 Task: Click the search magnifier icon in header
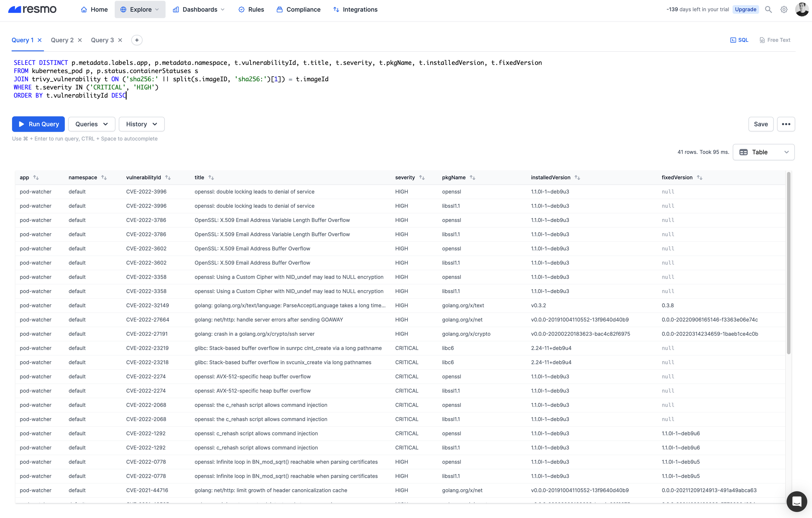(768, 9)
